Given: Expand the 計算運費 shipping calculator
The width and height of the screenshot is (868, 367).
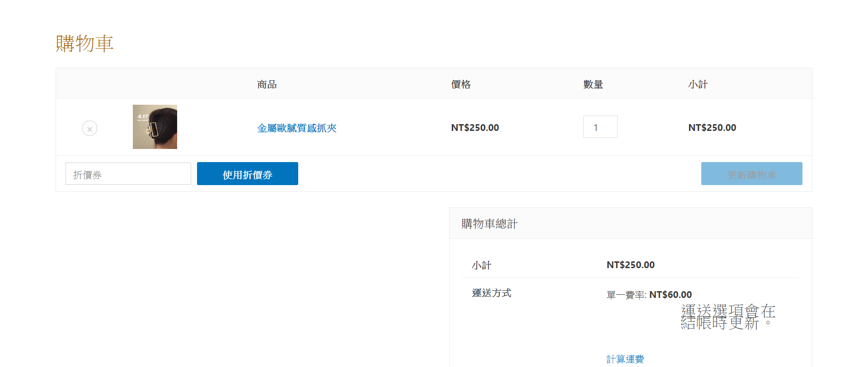Looking at the screenshot, I should click(x=625, y=359).
